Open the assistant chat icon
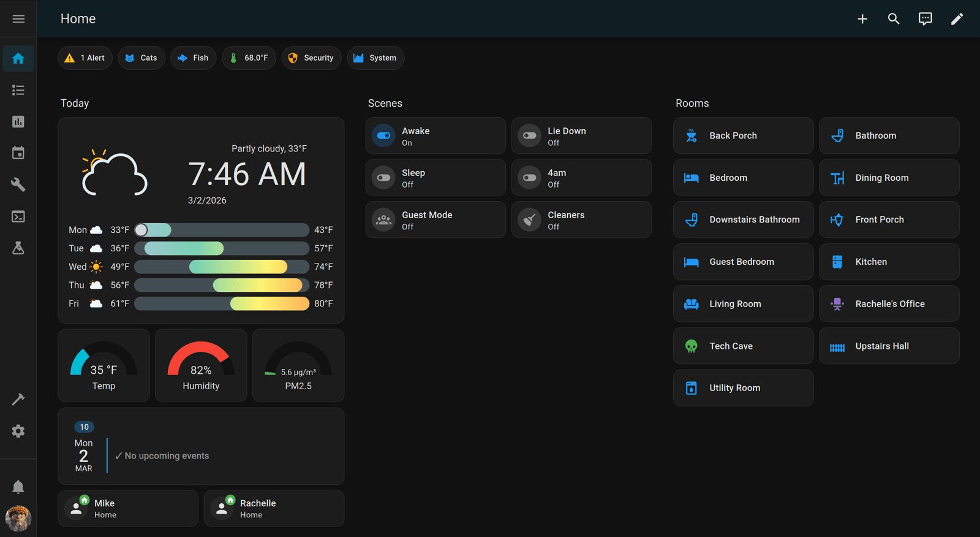The height and width of the screenshot is (537, 980). coord(925,19)
